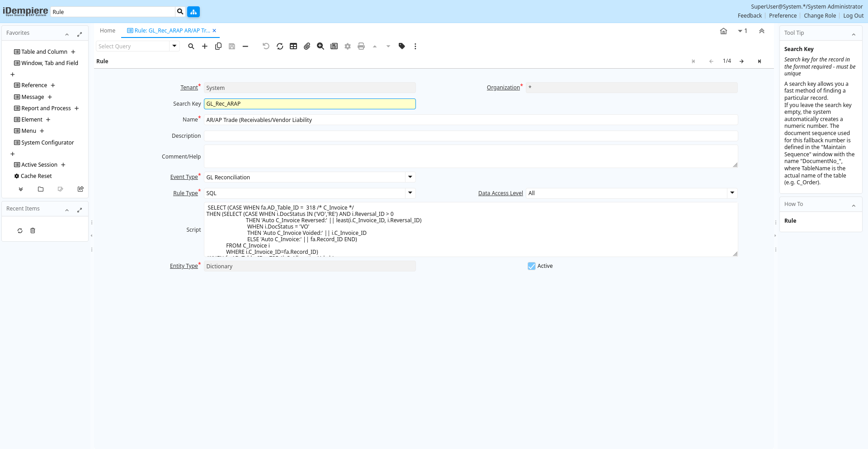This screenshot has width=868, height=449.
Task: Click the Print icon in toolbar
Action: click(361, 46)
